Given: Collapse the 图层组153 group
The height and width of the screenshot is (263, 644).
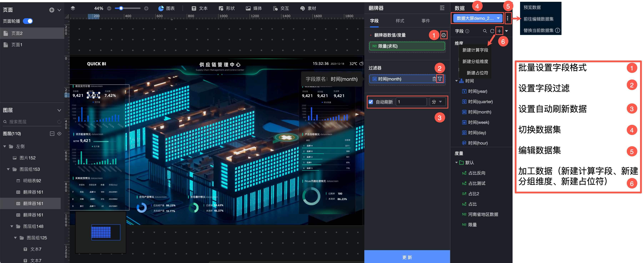Looking at the screenshot, I should pyautogui.click(x=8, y=169).
